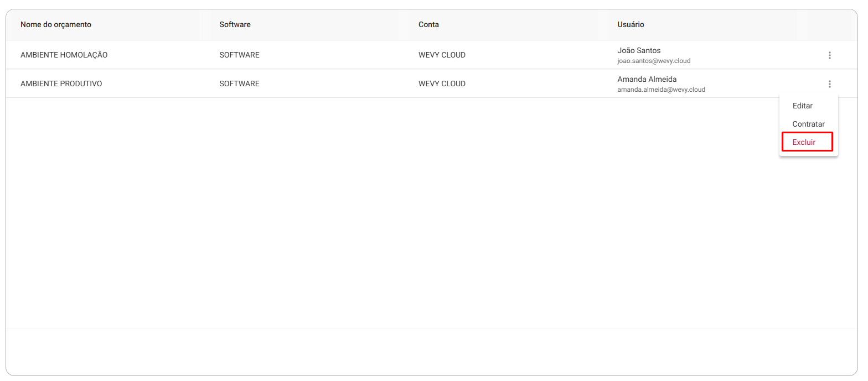Click WEVY CLOUD in the João Santos row
This screenshot has width=868, height=381.
point(442,55)
